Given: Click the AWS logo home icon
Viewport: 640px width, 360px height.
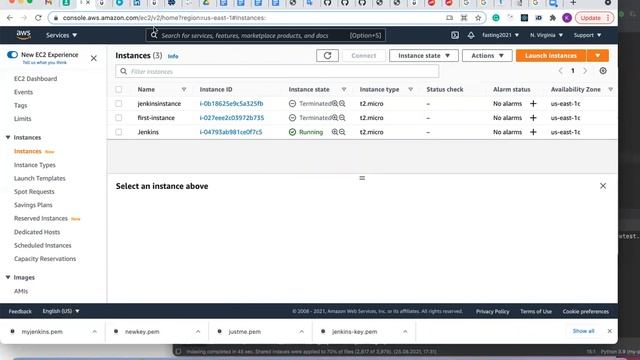Looking at the screenshot, I should tap(24, 35).
